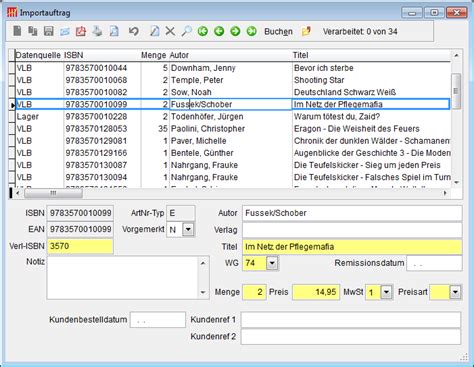Click the Buchen toolbar button
Screen dimensions: 474x367
pos(278,32)
